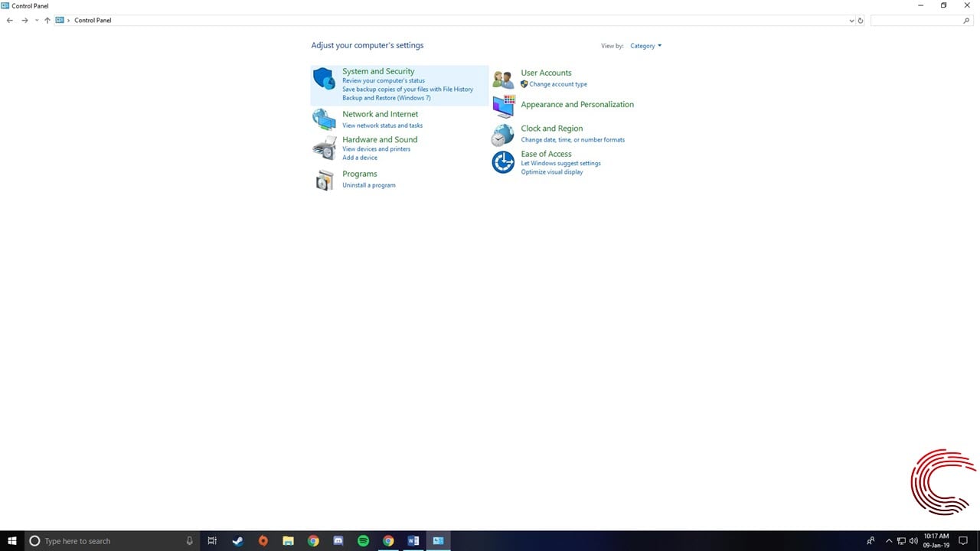Open the Discord taskbar icon

338,541
